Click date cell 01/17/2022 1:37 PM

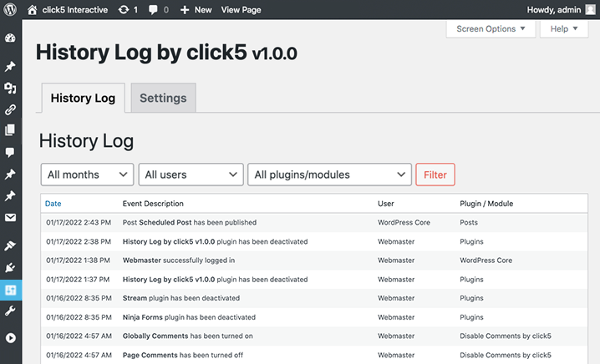tap(78, 280)
